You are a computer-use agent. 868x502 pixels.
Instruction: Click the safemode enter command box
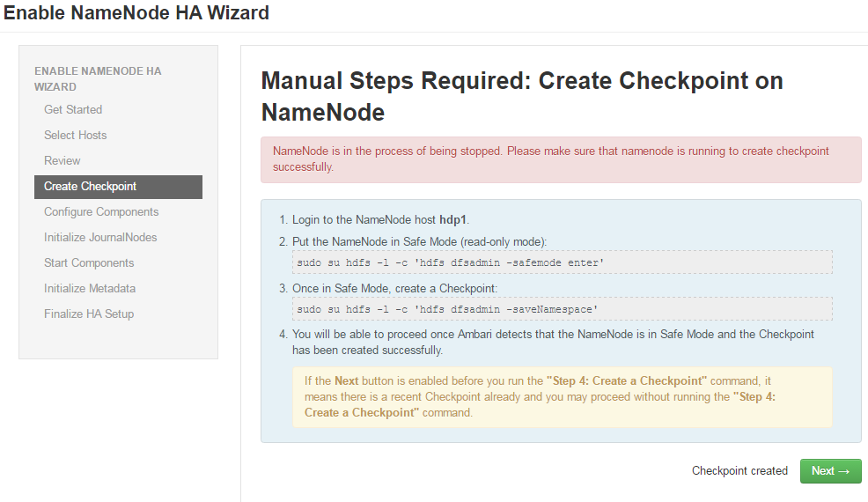[562, 262]
